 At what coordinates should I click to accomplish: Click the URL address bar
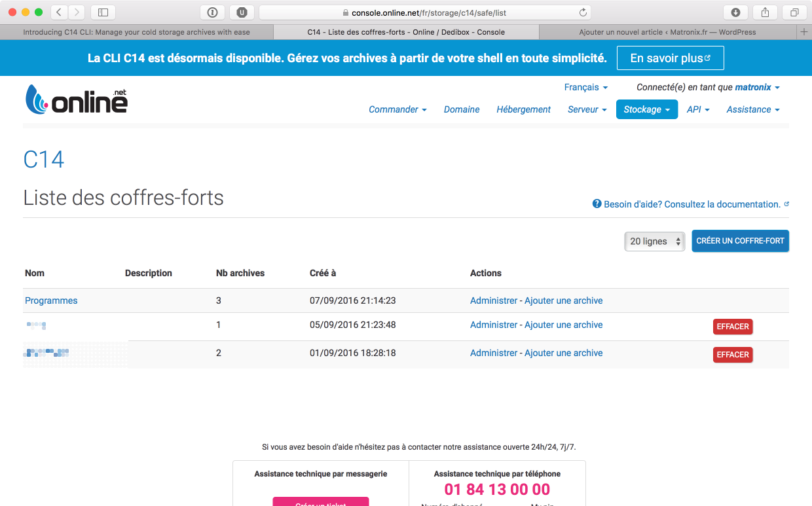coord(425,12)
